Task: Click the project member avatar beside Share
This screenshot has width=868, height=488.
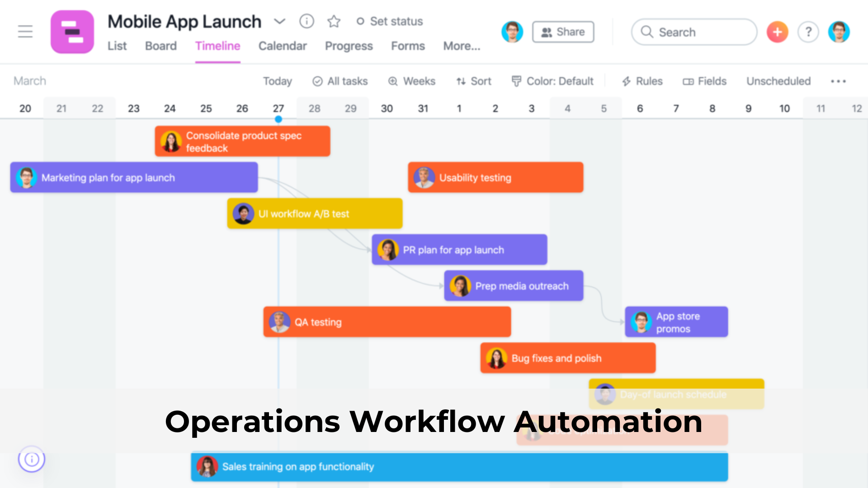Action: [x=512, y=32]
